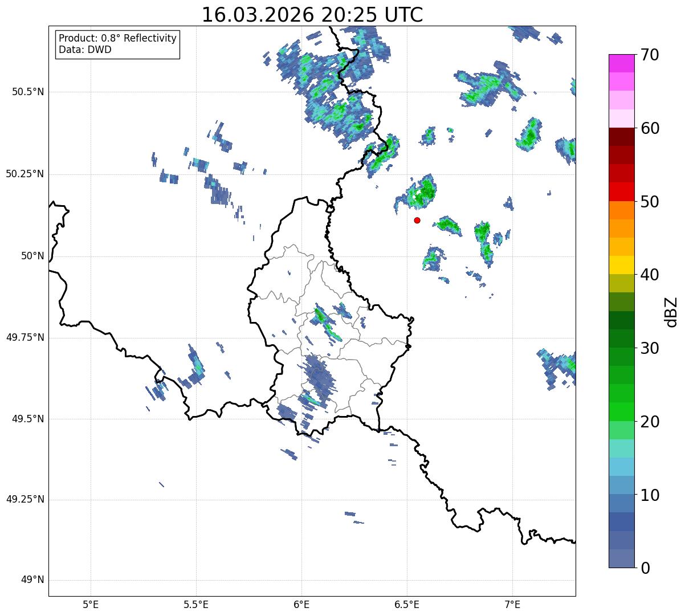Viewport: 685px width, 616px height.
Task: Click the radar echo at the map's right edge near 49.7°N
Action: (x=557, y=368)
